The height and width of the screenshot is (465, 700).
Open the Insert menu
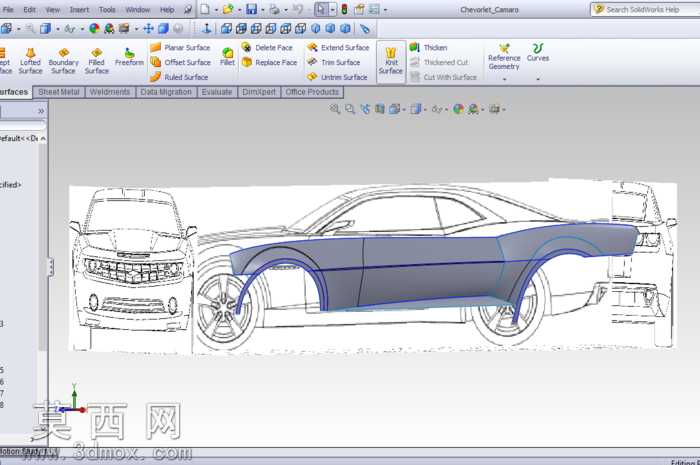point(79,9)
